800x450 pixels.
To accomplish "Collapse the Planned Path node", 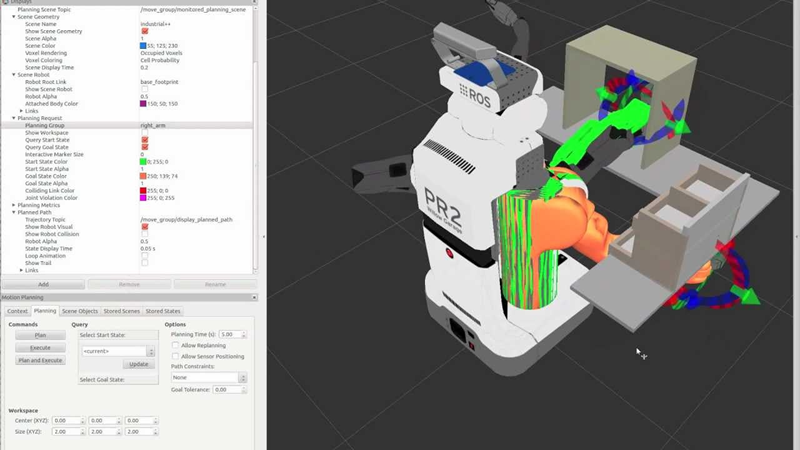I will pyautogui.click(x=14, y=212).
